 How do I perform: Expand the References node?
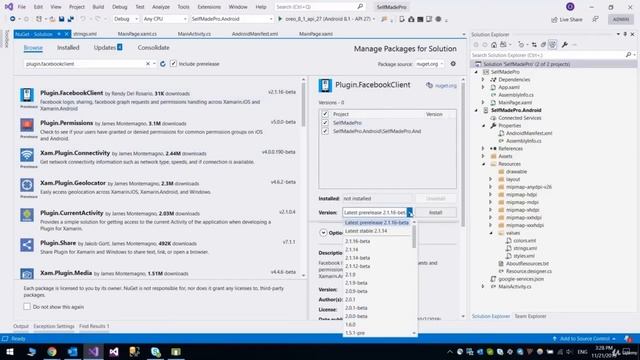483,149
